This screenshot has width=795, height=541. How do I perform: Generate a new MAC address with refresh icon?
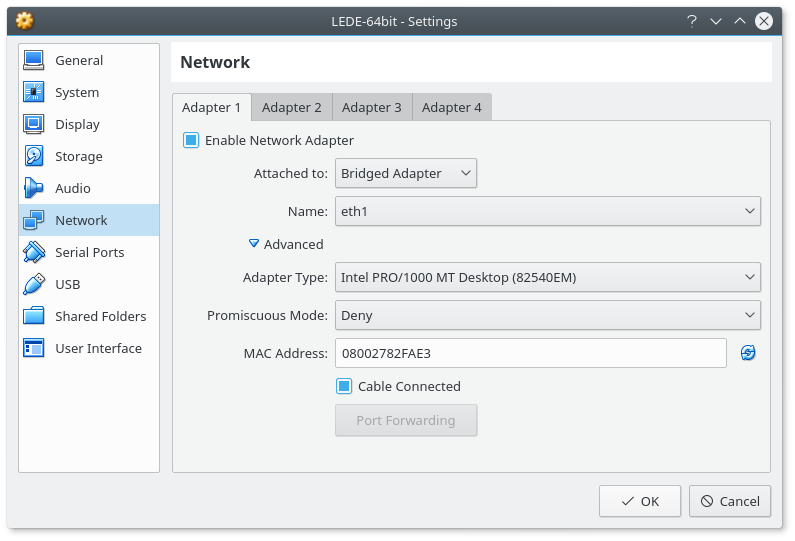748,353
